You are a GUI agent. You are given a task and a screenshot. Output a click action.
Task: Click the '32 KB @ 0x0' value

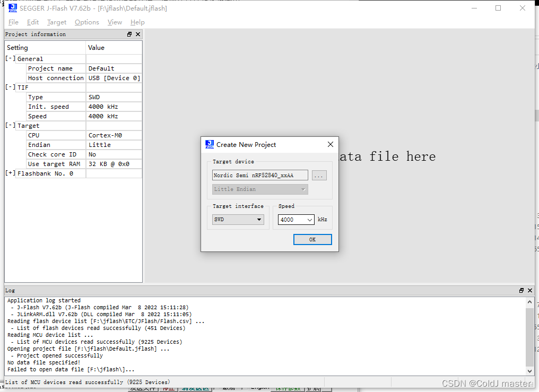pos(109,164)
